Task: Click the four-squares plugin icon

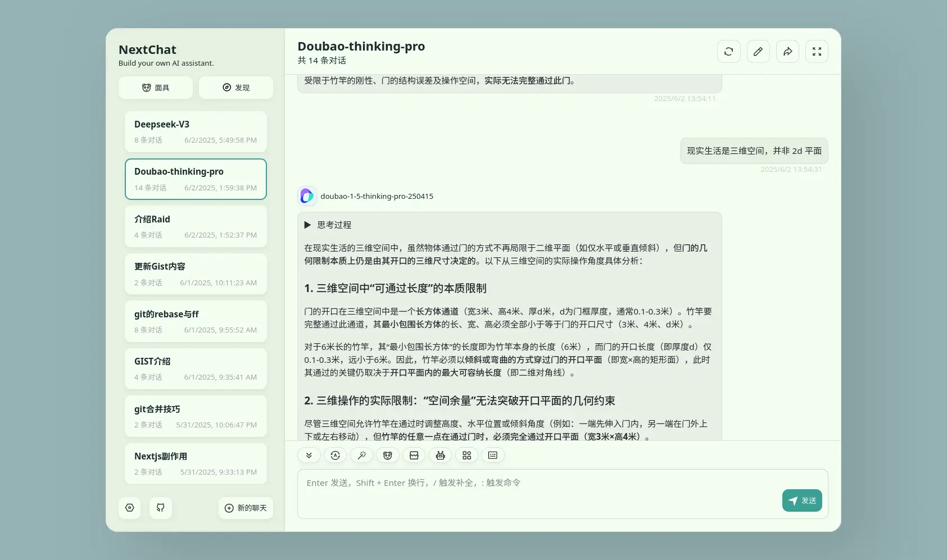Action: click(466, 456)
